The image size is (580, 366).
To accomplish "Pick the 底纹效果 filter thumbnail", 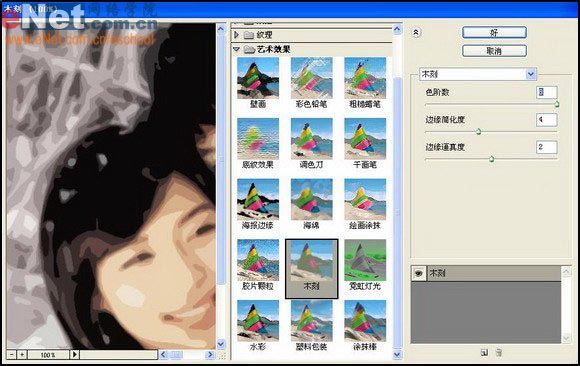I will [x=258, y=139].
